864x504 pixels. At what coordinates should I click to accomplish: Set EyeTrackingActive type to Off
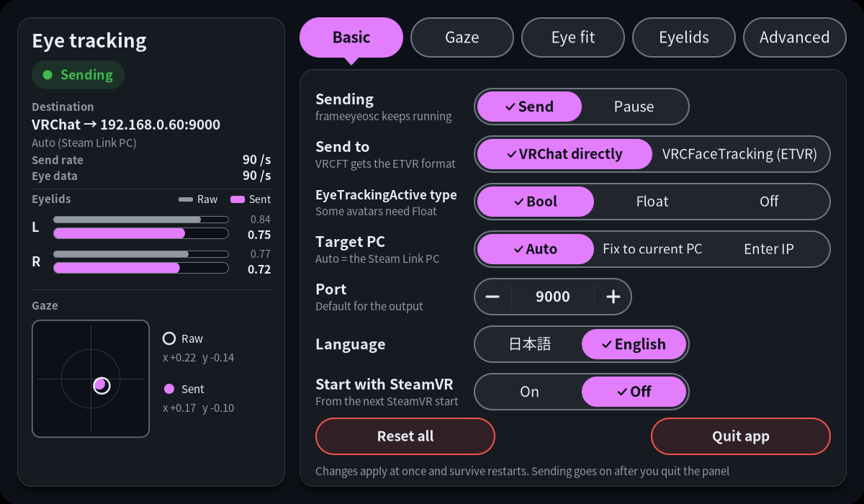pyautogui.click(x=769, y=202)
